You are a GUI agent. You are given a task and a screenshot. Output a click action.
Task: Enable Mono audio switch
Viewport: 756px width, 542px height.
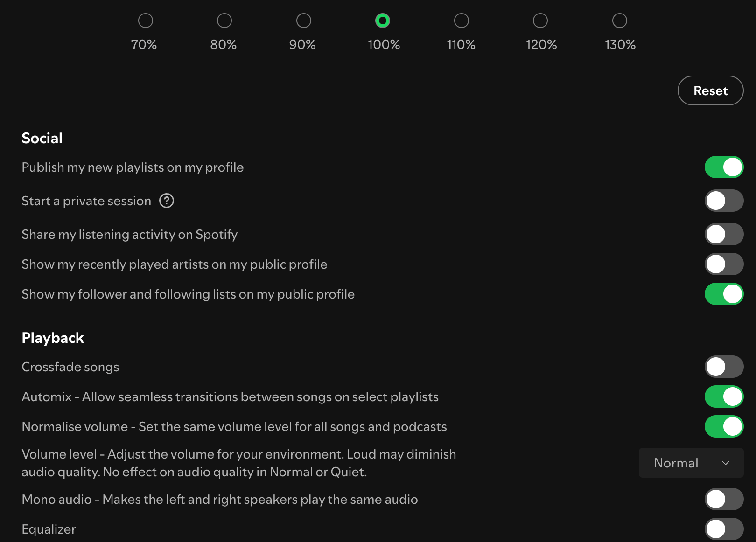coord(724,499)
